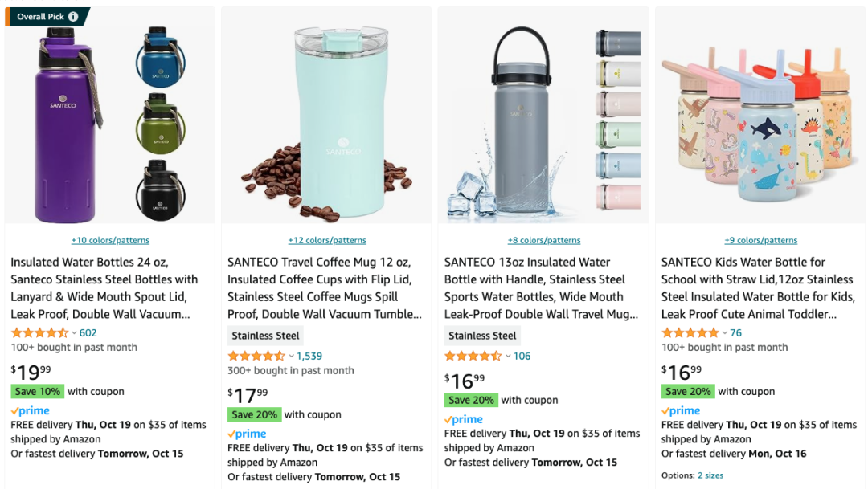This screenshot has width=868, height=489.
Task: Click star rating of 24 oz water bottle
Action: pyautogui.click(x=39, y=333)
